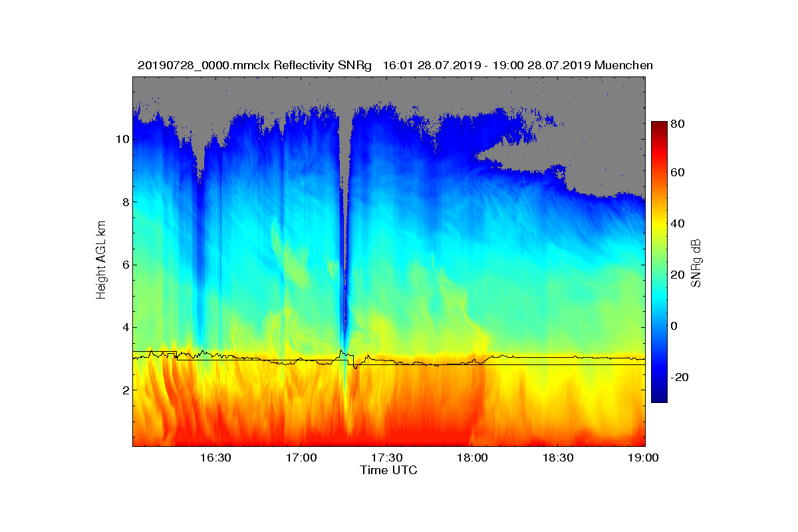Click the height tick label 8
Image resolution: width=798 pixels, height=532 pixels.
click(x=125, y=201)
